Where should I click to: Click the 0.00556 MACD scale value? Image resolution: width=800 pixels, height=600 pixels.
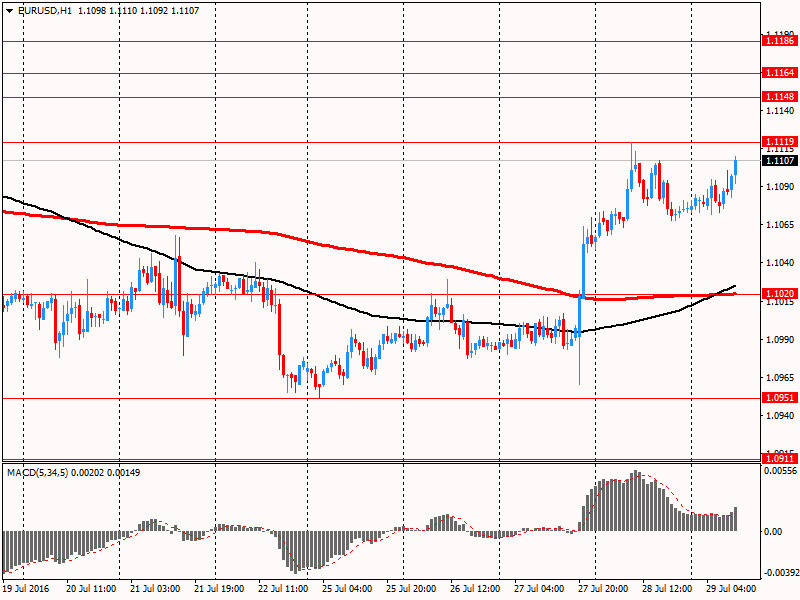tap(780, 471)
